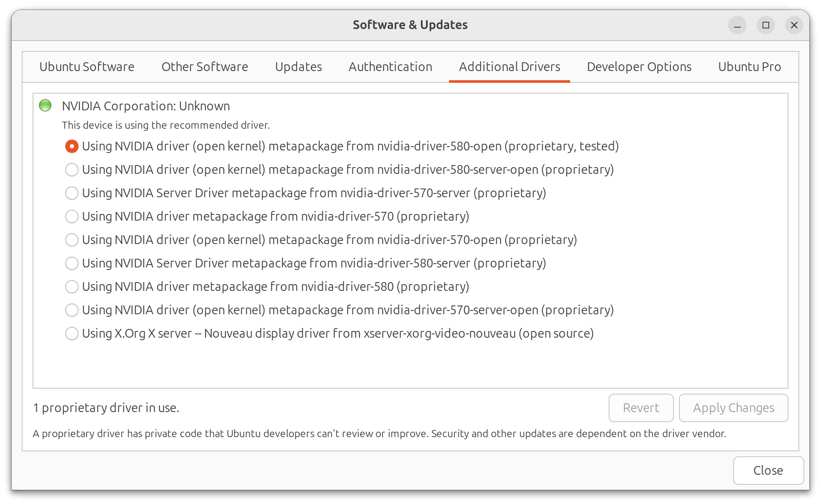Select the nvidia-driver-580-server driver option
821x504 pixels.
(71, 263)
